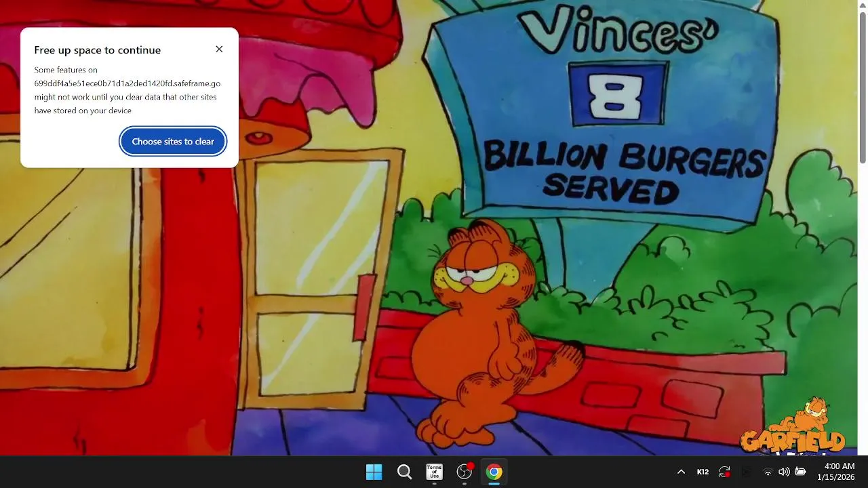Switch to Google Chrome in the taskbar
The width and height of the screenshot is (868, 488).
coord(494,472)
